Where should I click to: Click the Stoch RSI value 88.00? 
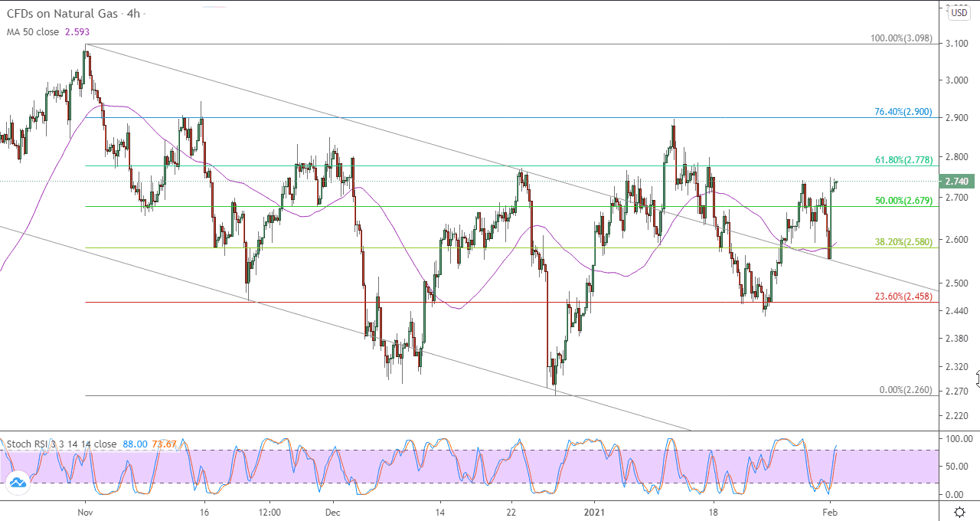point(136,444)
